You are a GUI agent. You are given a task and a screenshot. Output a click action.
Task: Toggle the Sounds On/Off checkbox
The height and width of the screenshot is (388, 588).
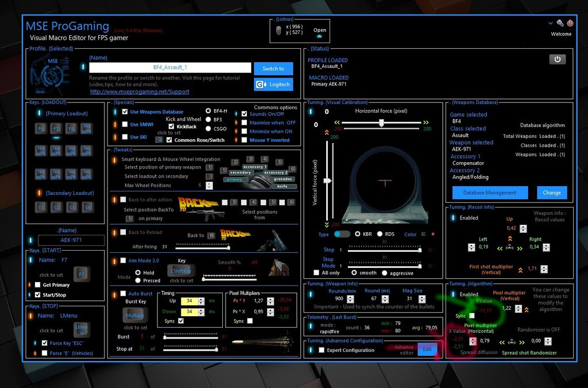coord(244,114)
